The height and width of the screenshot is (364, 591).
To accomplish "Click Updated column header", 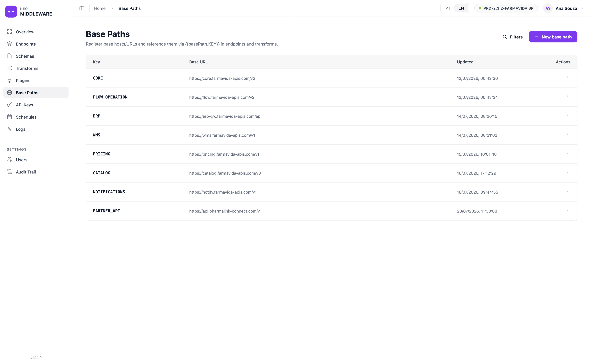I will [x=465, y=62].
